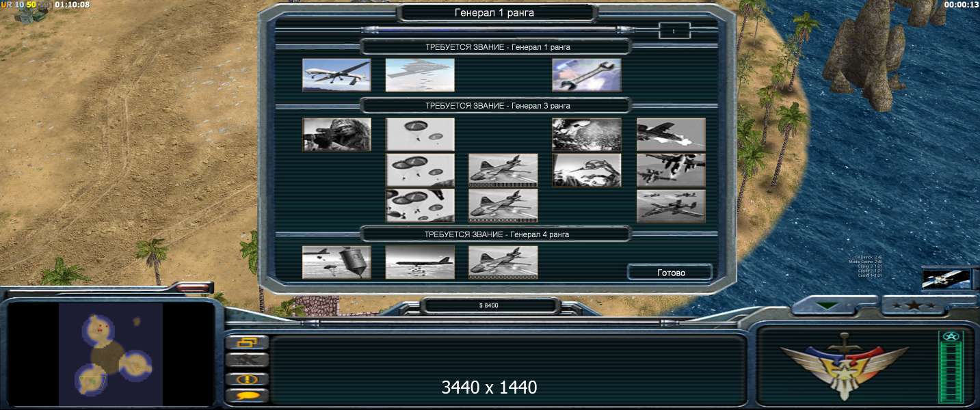Viewport: 980px width, 410px height.
Task: Pick the wrench repair power icon
Action: click(587, 74)
